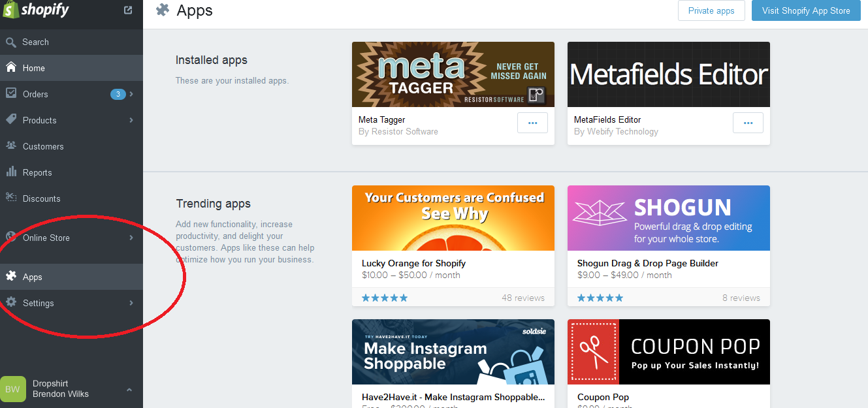This screenshot has height=408, width=868.
Task: Click the 'By Webify Technology' text
Action: pyautogui.click(x=616, y=131)
